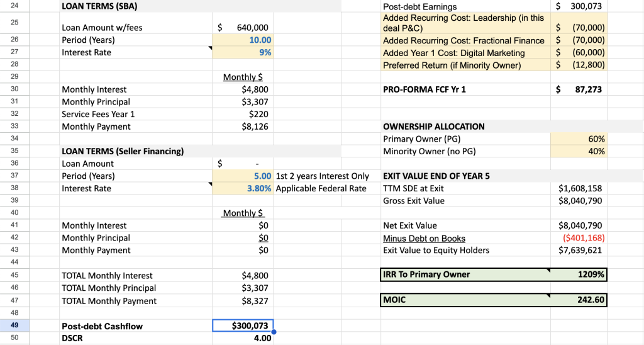The height and width of the screenshot is (345, 644).
Task: Click the 3.80% interest rate cell
Action: (x=243, y=188)
